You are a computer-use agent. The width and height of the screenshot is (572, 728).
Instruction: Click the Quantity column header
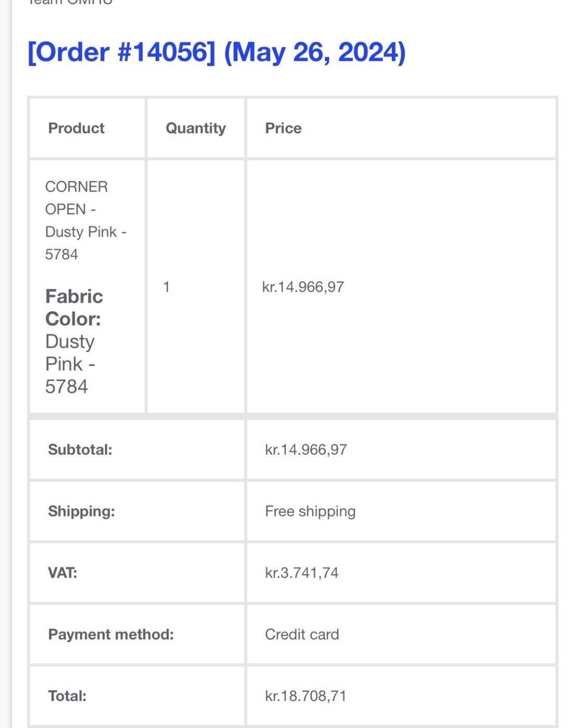pos(195,128)
